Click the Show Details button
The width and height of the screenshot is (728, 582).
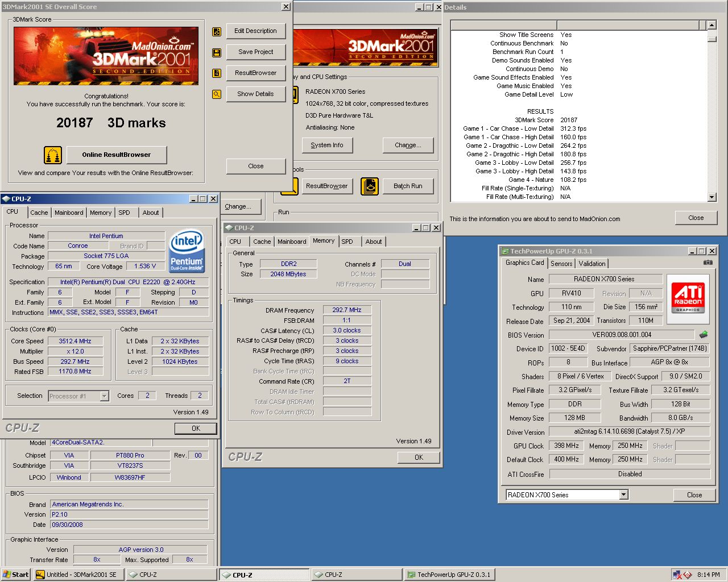pos(256,94)
